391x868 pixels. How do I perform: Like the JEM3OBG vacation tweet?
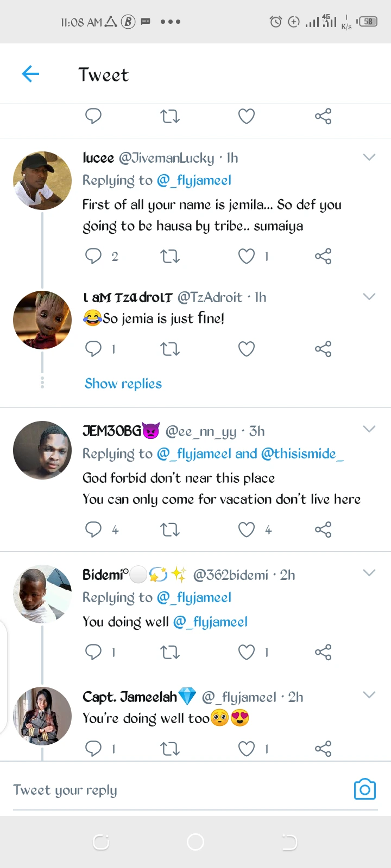(x=247, y=529)
